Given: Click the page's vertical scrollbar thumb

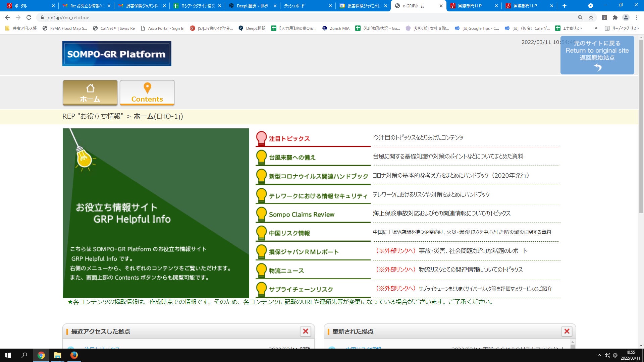Looking at the screenshot, I should pyautogui.click(x=641, y=127).
